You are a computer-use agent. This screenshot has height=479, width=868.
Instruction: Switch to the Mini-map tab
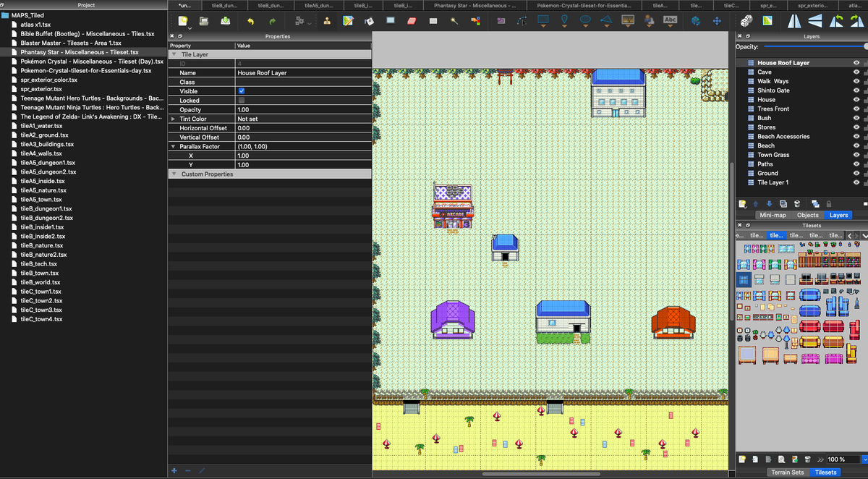coord(773,215)
